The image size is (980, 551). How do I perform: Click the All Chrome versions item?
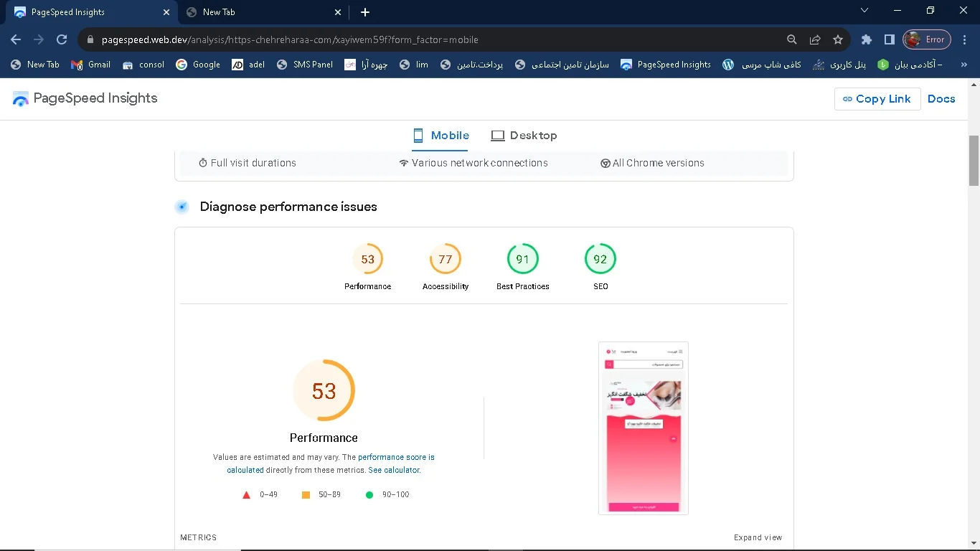[652, 163]
